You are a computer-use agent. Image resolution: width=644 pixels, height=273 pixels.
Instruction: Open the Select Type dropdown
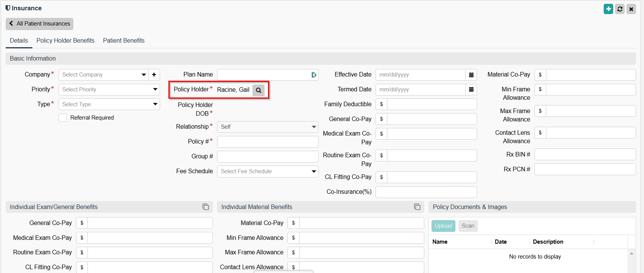tap(109, 104)
